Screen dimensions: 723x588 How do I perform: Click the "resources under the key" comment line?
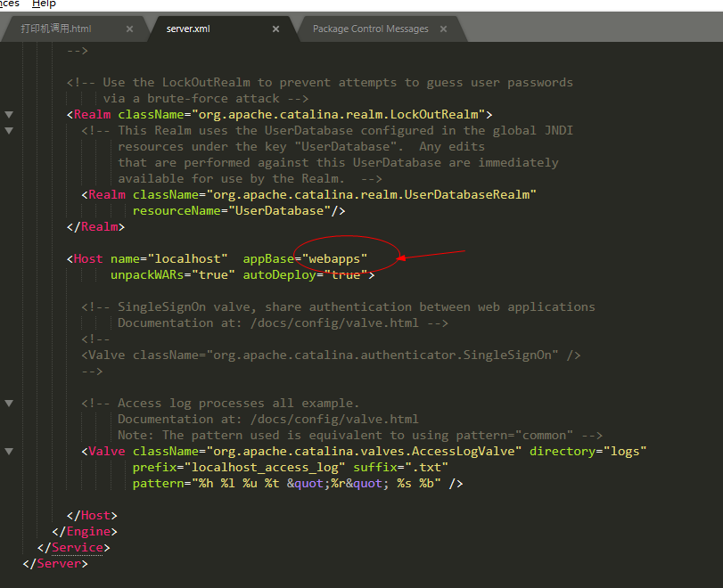(x=301, y=146)
